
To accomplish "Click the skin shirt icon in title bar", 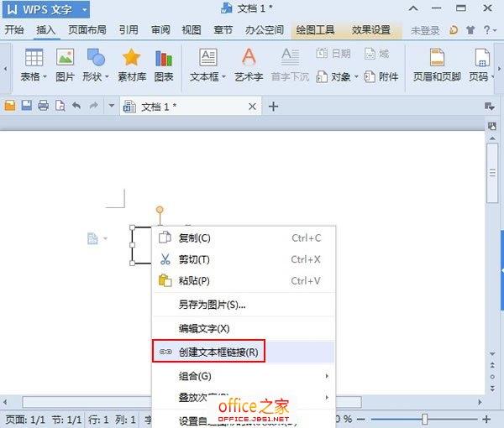I will pos(470,30).
